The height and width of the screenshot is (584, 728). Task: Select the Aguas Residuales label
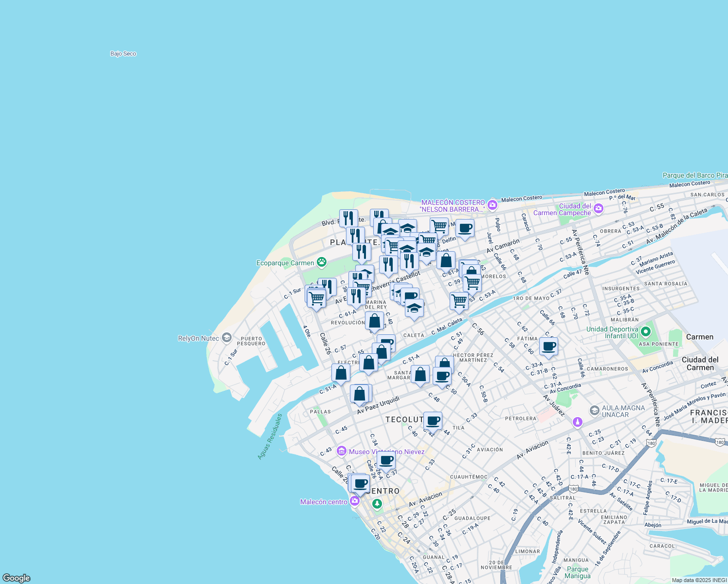[x=270, y=437]
